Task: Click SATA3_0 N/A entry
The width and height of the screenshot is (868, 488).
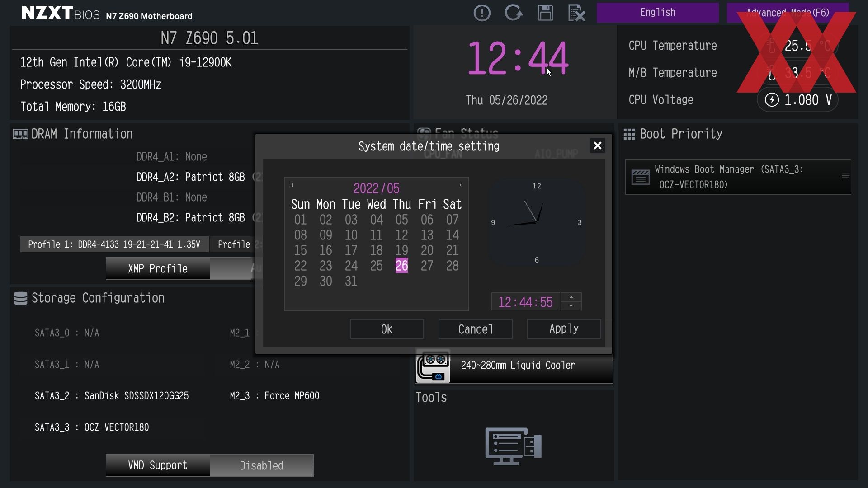Action: point(67,333)
